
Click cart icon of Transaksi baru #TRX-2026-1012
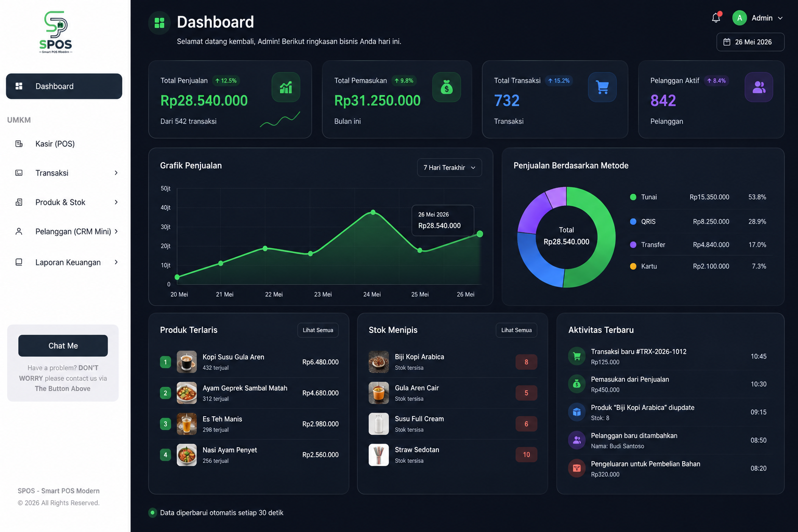pyautogui.click(x=577, y=356)
